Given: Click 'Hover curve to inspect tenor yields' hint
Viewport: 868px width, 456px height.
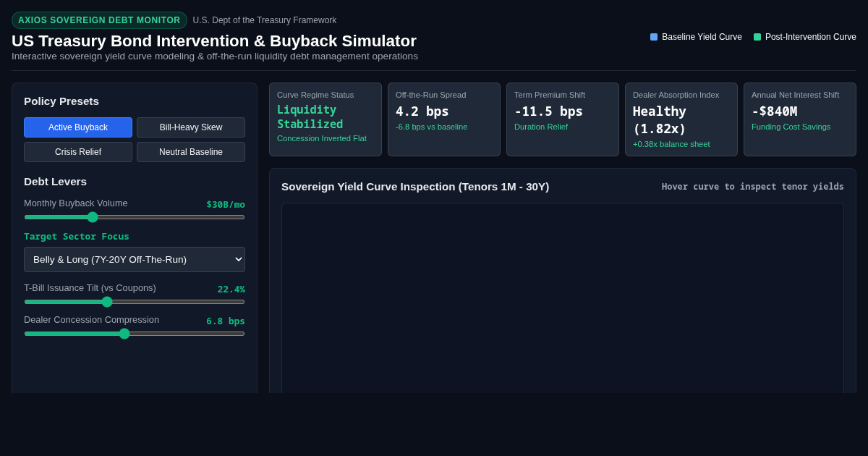Looking at the screenshot, I should click(x=753, y=187).
